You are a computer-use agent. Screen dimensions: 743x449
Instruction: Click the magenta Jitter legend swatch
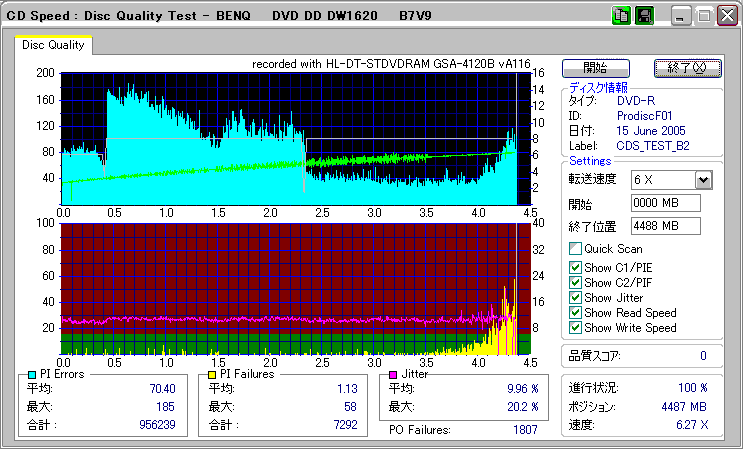click(x=393, y=374)
